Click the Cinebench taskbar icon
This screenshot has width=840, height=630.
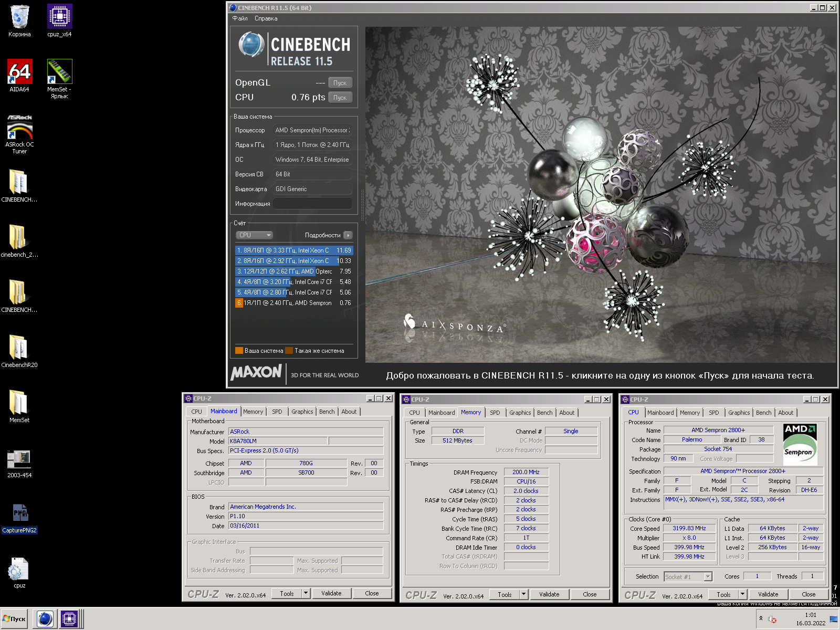pyautogui.click(x=45, y=619)
